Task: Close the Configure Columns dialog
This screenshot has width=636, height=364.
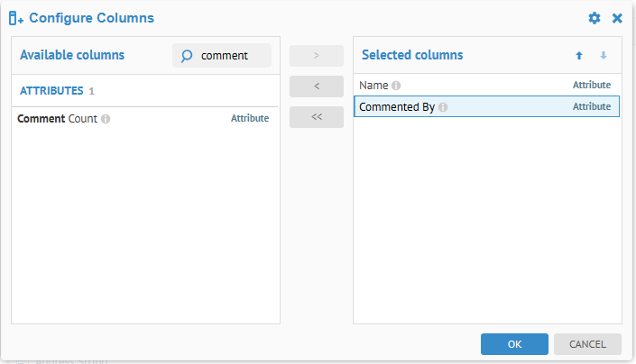Action: (x=617, y=18)
